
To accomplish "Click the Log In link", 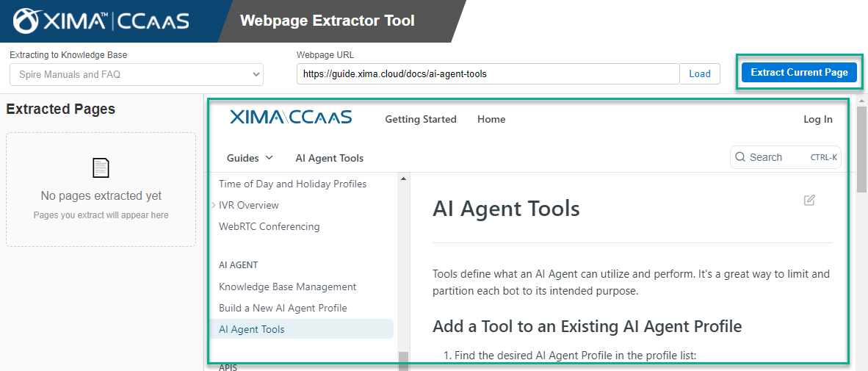I will coord(817,119).
